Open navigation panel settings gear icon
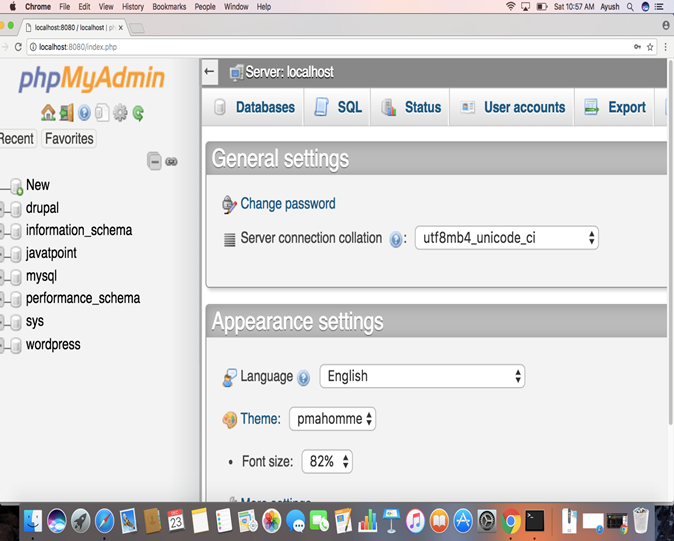The width and height of the screenshot is (674, 541). coord(120,113)
